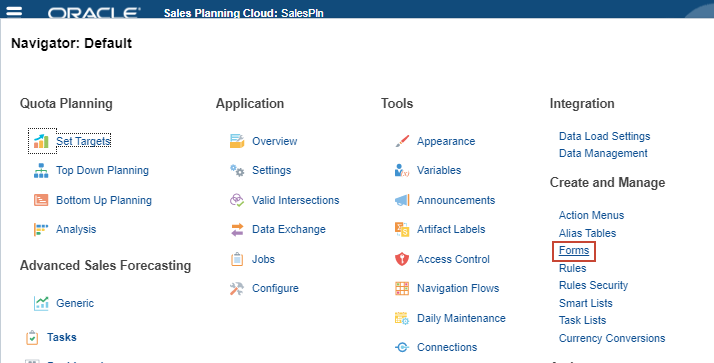Click the Variables person icon
The height and width of the screenshot is (363, 714).
(x=402, y=170)
